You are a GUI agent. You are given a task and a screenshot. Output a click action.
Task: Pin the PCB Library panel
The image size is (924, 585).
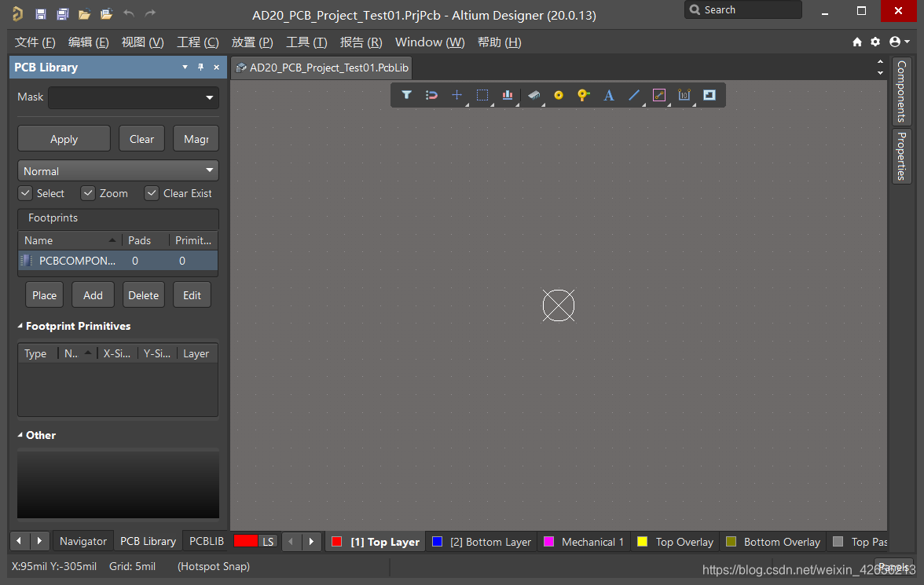(201, 68)
